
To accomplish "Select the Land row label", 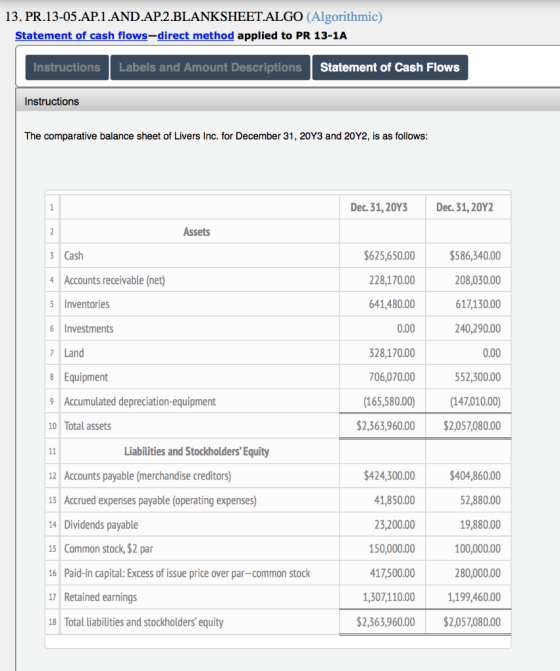I will (x=74, y=353).
